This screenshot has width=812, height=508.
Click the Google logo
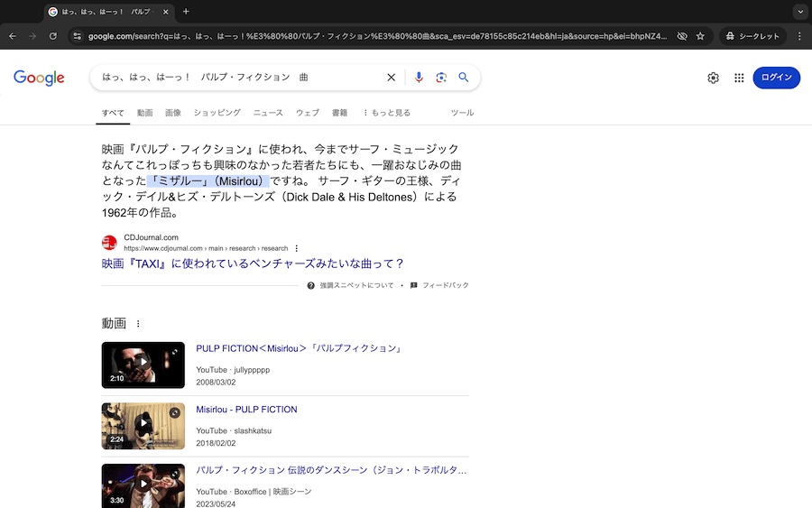[x=39, y=78]
